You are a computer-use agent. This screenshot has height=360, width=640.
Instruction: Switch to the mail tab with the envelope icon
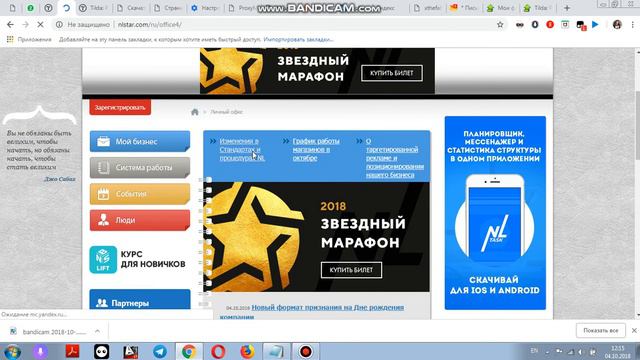[x=464, y=8]
